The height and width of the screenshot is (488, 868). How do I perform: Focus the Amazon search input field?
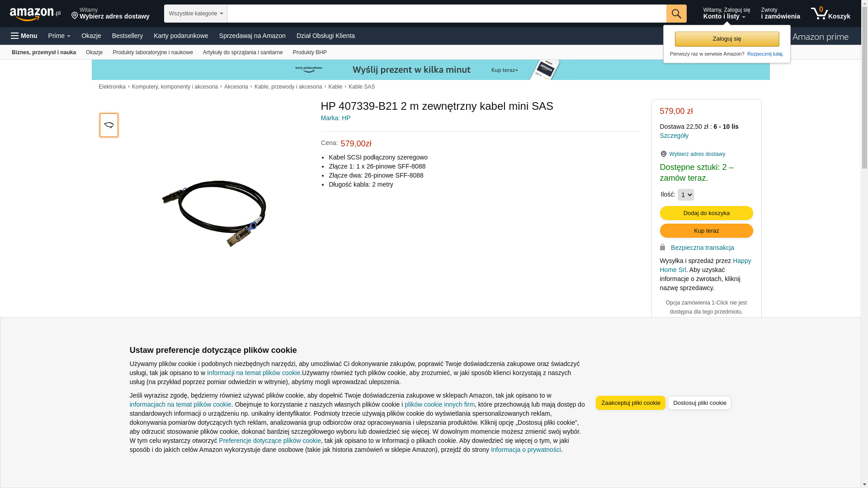coord(447,14)
